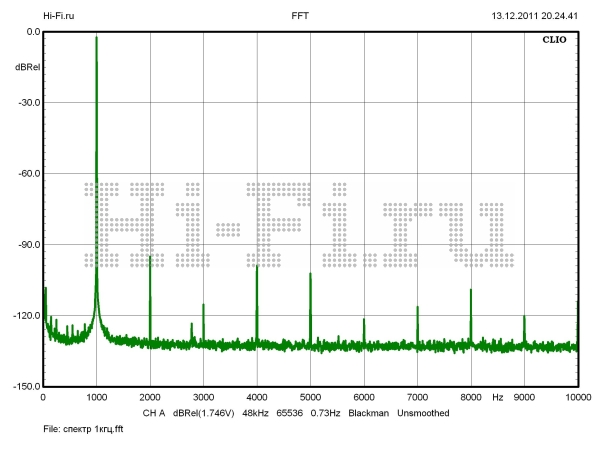The image size is (600, 450).
Task: Click the Unsmoothed label below the chart
Action: (429, 412)
